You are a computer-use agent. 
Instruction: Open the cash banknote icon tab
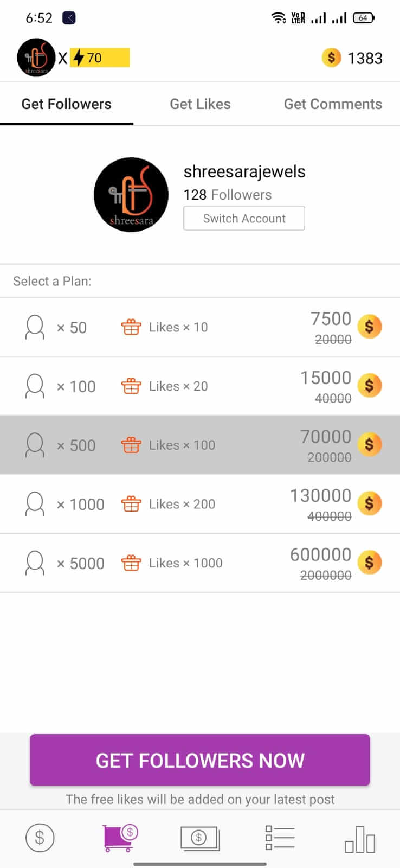[199, 838]
